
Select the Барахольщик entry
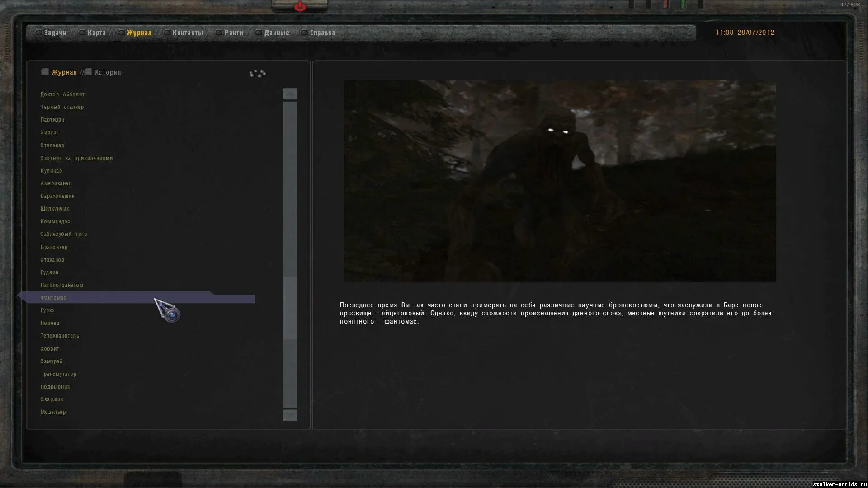click(57, 196)
